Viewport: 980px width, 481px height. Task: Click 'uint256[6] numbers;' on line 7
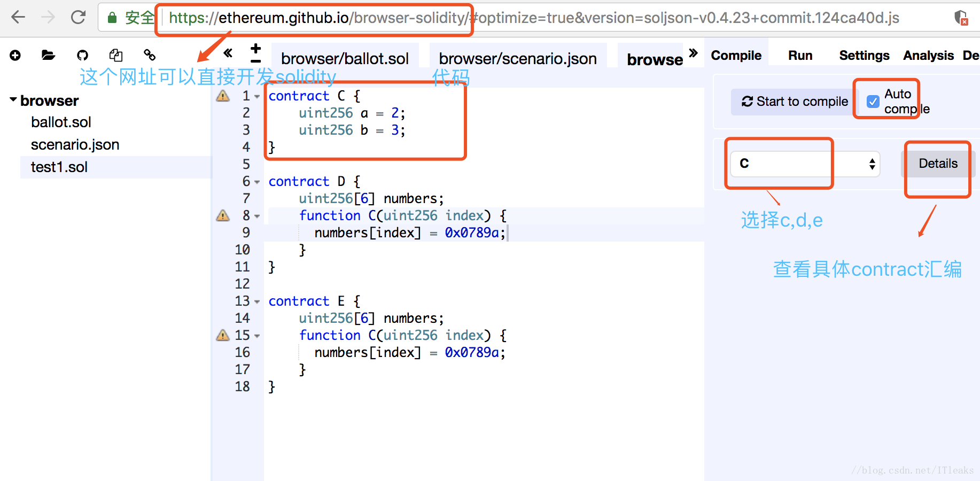pyautogui.click(x=371, y=198)
